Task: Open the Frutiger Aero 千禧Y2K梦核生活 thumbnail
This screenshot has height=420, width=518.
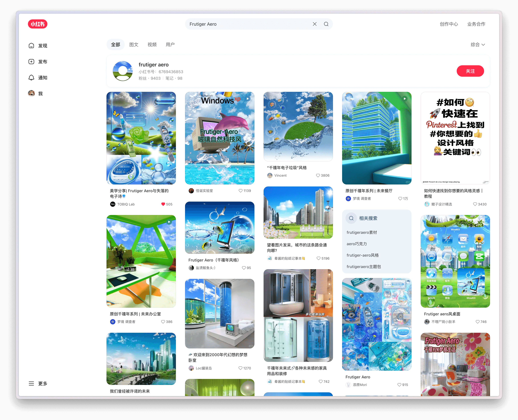Action: tap(455, 364)
